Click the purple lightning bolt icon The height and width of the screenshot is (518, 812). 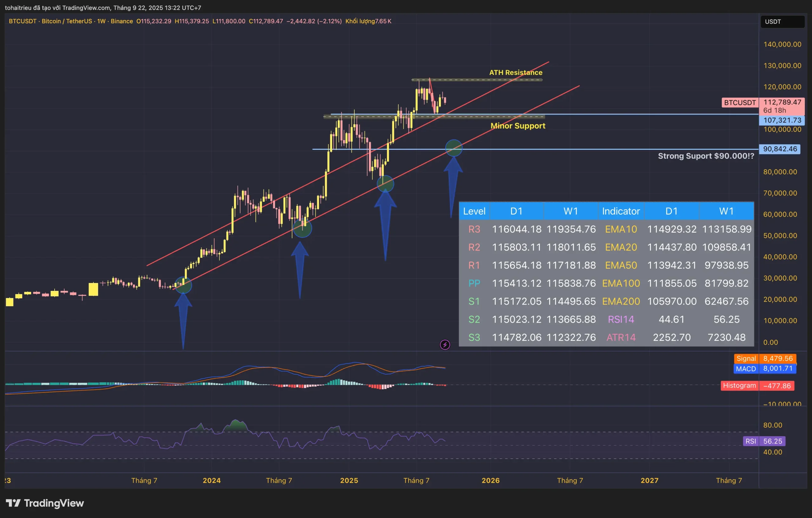coord(445,345)
